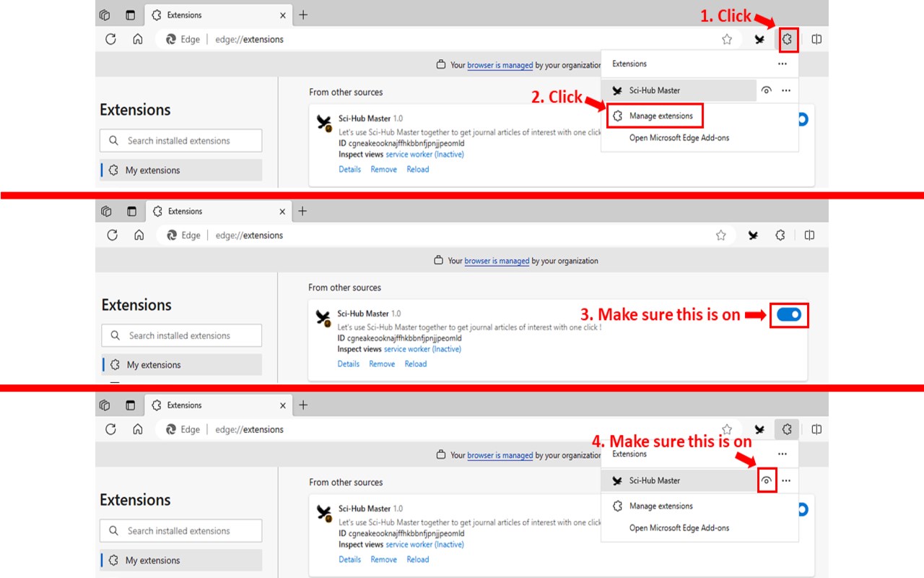Open more options for Sci-Hub Master in top popup

tap(786, 90)
